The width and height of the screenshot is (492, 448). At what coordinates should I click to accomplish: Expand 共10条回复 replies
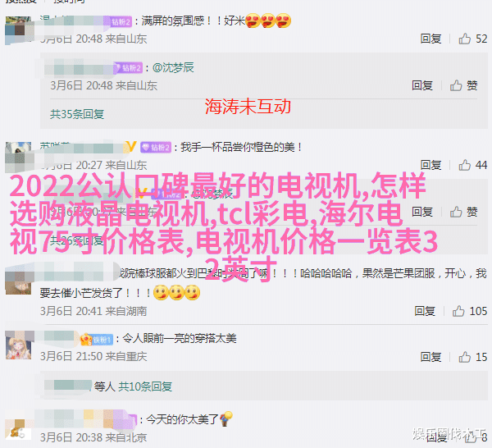click(x=145, y=386)
